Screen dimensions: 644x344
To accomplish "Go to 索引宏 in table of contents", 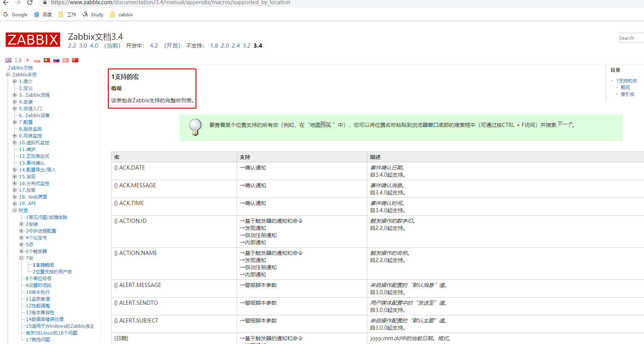I will (x=627, y=94).
